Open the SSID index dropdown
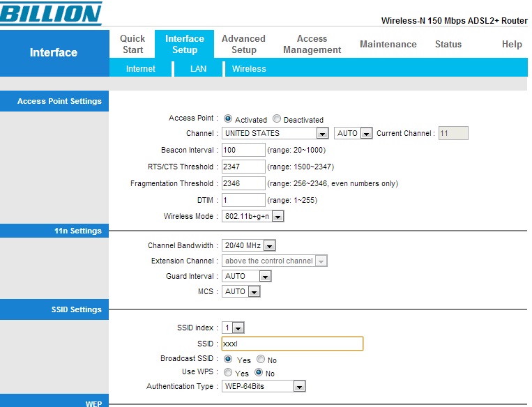 point(233,328)
